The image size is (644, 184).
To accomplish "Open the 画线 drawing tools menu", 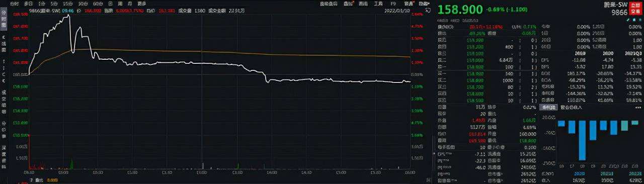I will tap(363, 4).
